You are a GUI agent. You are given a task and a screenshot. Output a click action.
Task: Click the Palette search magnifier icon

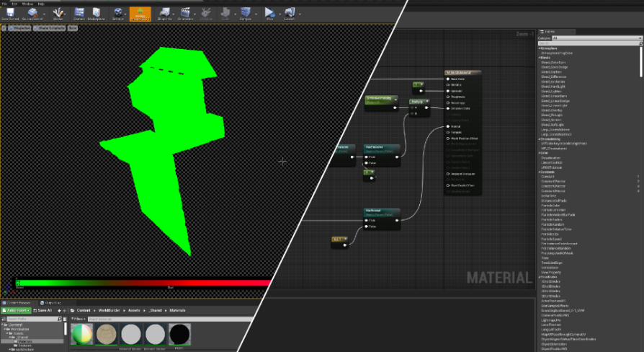coord(640,43)
